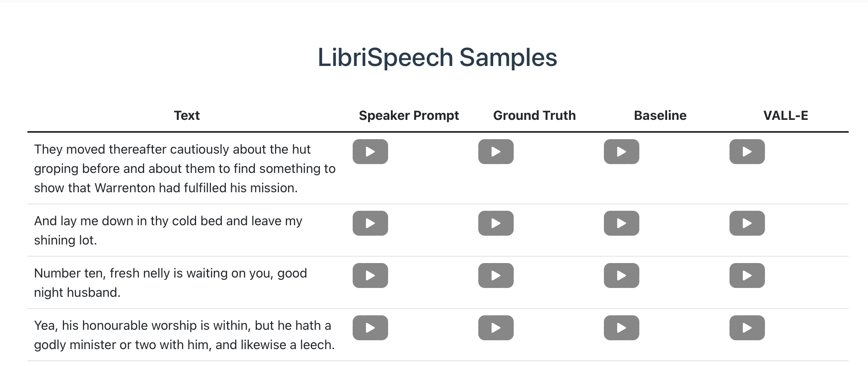
Task: Click the LibriSpeech Samples heading
Action: (x=437, y=57)
